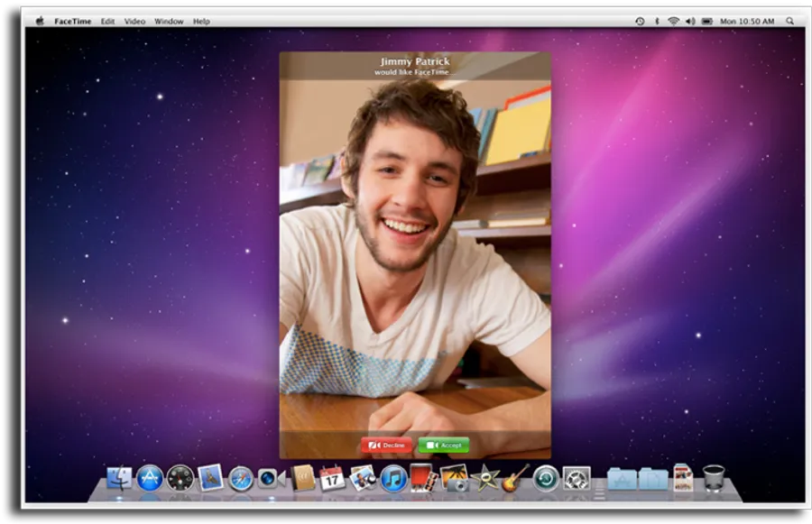Open the Applications folder stack in the Dock
The width and height of the screenshot is (812, 524).
[x=622, y=478]
